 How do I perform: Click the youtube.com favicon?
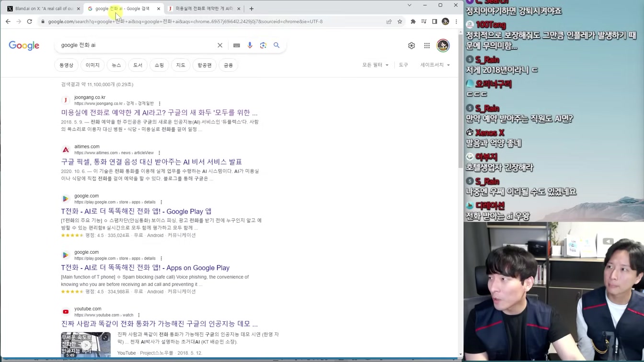coord(66,312)
